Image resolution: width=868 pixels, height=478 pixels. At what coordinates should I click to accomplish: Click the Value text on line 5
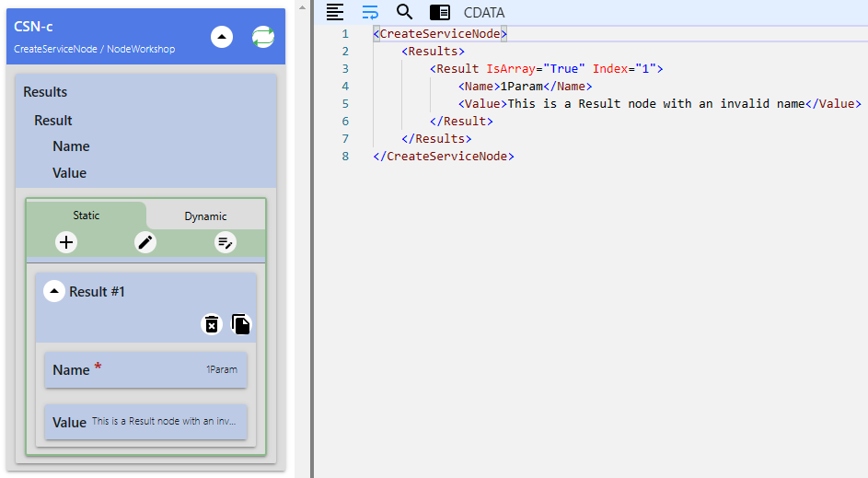[656, 103]
